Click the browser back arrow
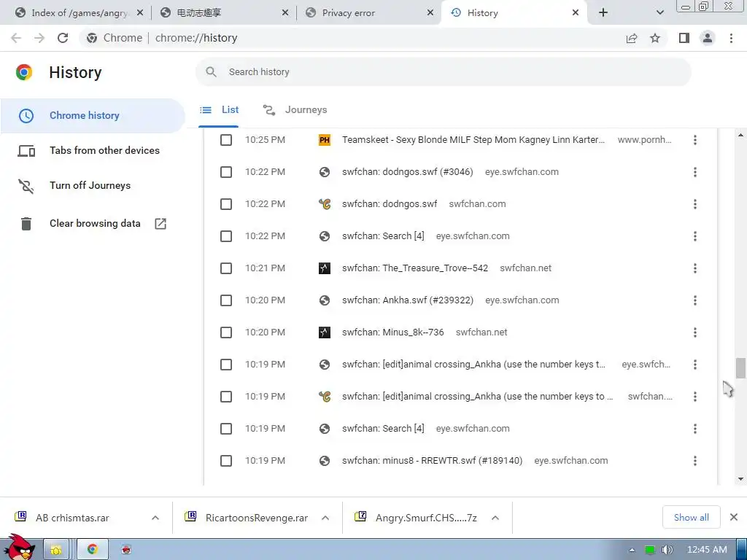Viewport: 747px width, 560px height. click(x=16, y=38)
